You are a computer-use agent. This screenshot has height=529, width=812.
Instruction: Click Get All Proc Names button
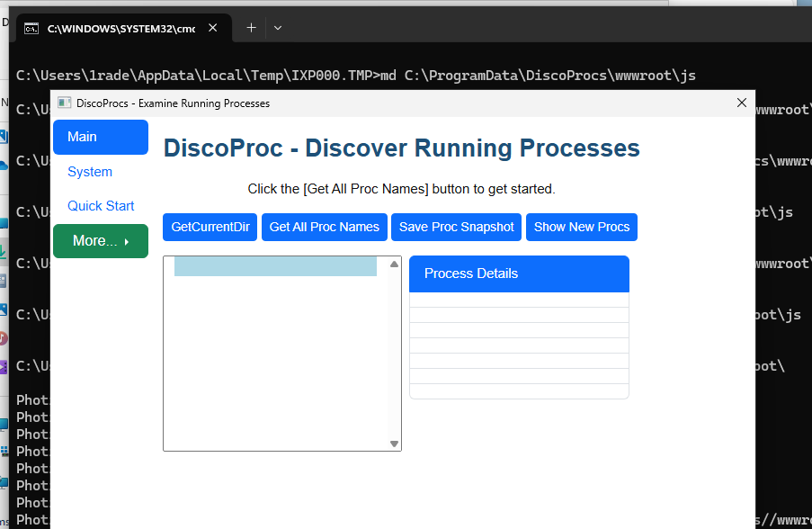(x=324, y=227)
